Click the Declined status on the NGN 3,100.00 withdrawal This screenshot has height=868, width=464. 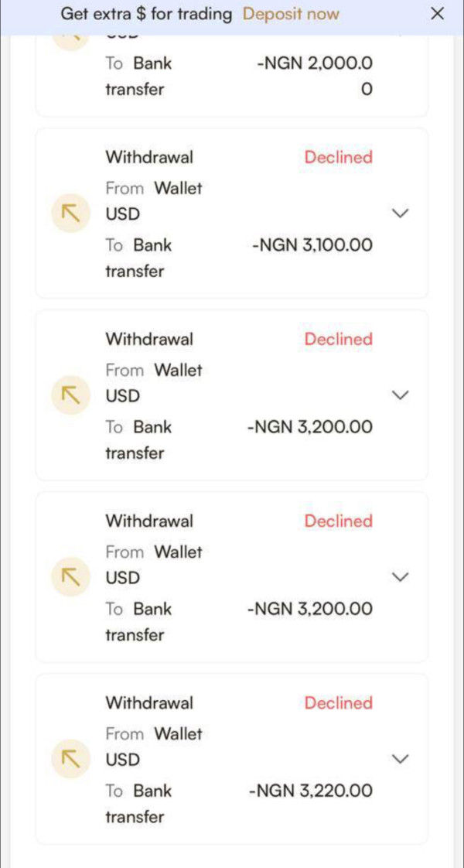[x=338, y=157]
